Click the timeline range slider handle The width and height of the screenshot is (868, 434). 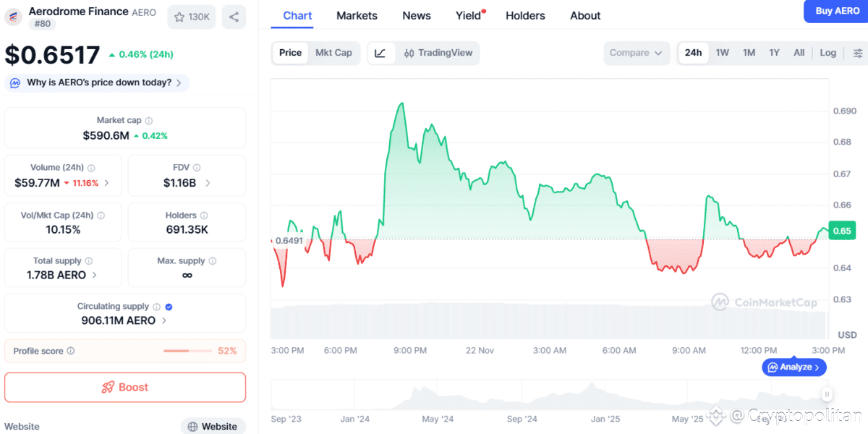pos(826,394)
